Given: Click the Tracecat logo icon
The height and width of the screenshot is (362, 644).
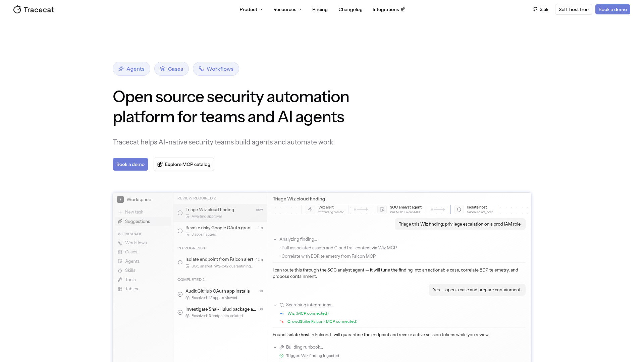Looking at the screenshot, I should pyautogui.click(x=17, y=9).
